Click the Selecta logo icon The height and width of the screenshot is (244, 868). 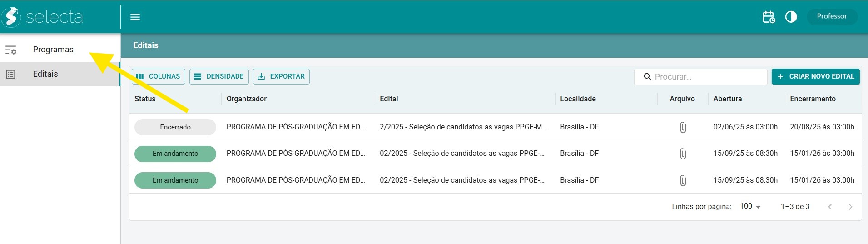pyautogui.click(x=11, y=17)
